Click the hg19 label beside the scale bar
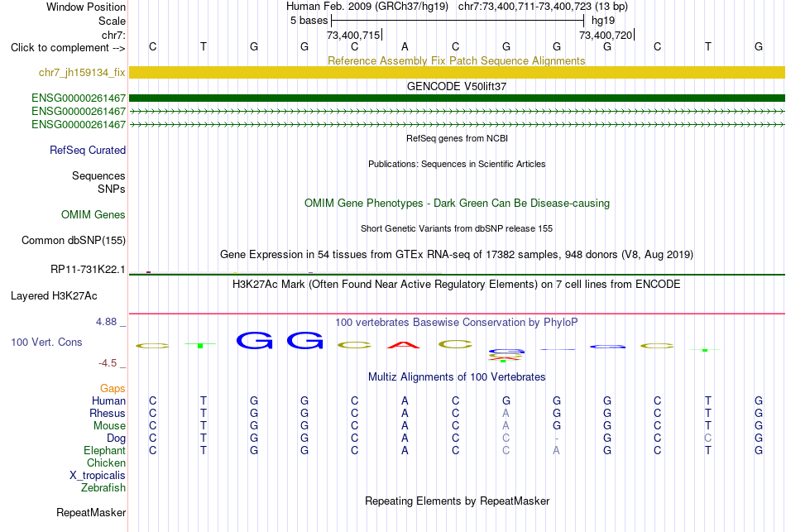Screen dimensions: 786x532 tap(603, 21)
